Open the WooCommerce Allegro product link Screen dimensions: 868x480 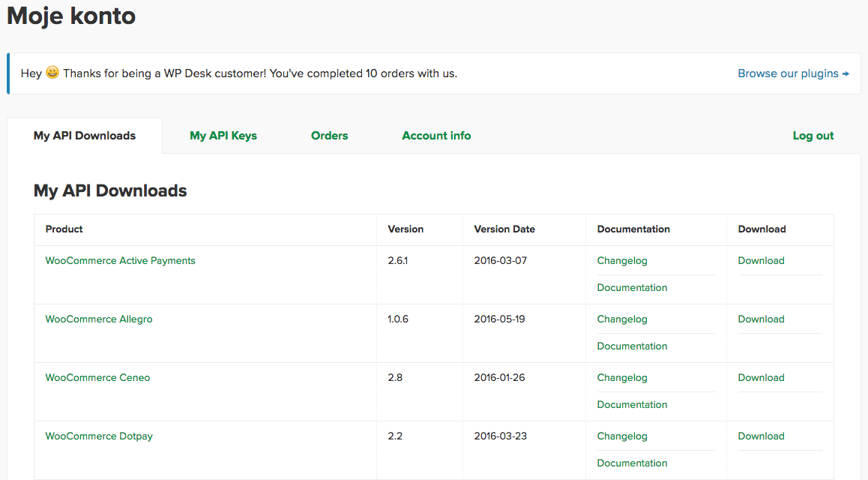pos(98,319)
